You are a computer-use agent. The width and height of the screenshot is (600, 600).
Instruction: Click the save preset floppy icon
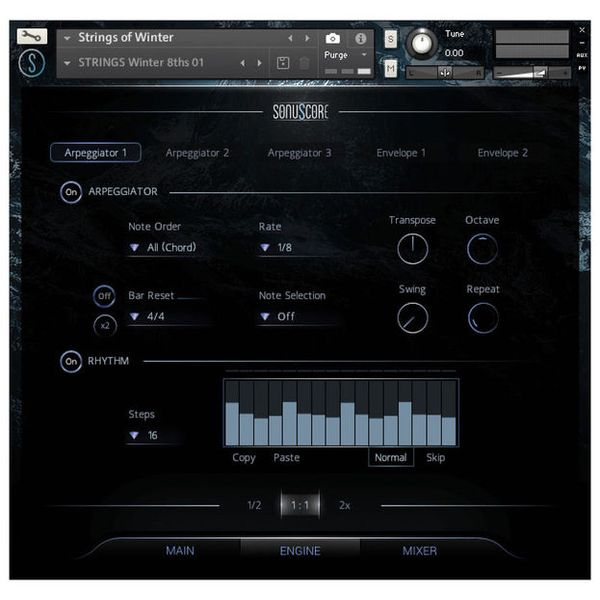(x=283, y=63)
